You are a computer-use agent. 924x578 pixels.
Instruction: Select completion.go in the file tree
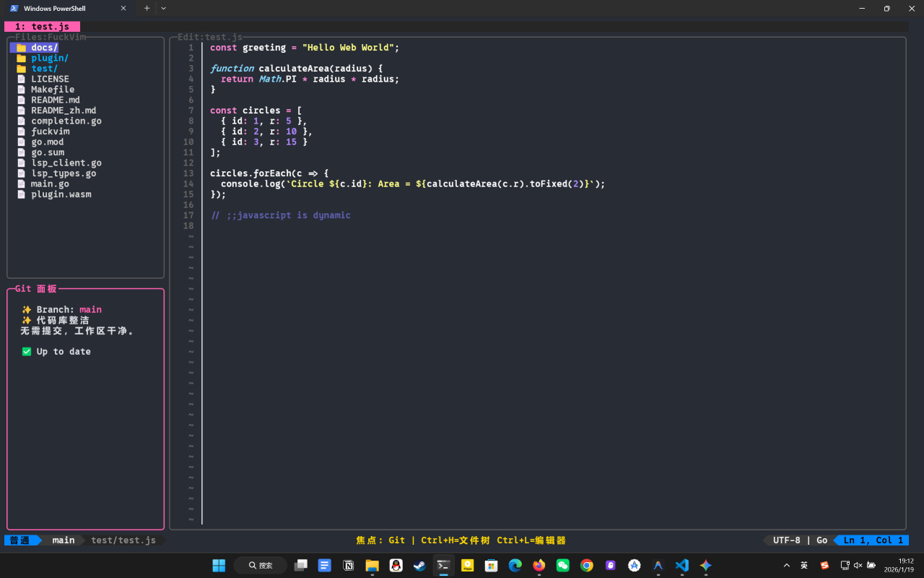[66, 121]
